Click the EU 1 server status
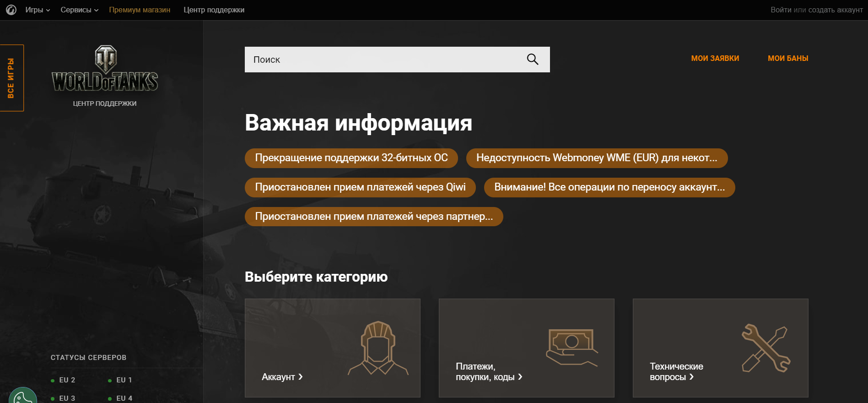 coord(120,380)
